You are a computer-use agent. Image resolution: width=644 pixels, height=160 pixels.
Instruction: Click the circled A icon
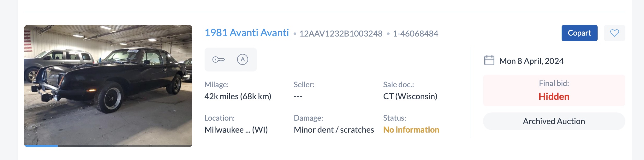pos(242,60)
